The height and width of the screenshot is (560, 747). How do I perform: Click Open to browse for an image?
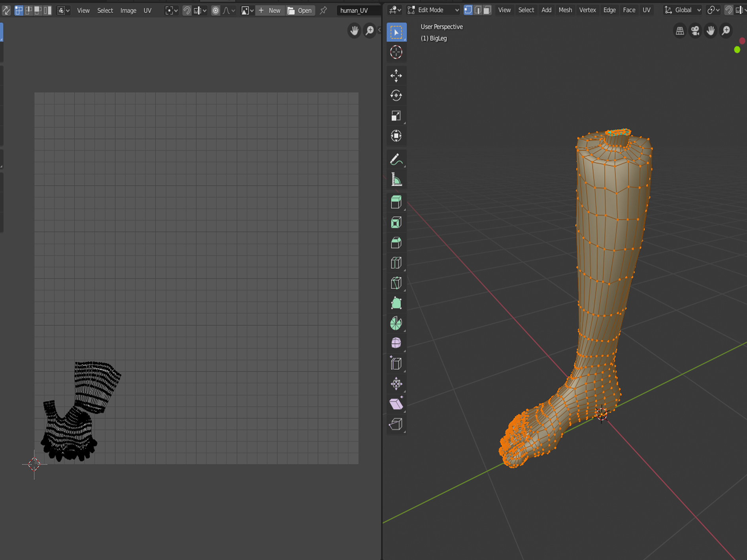[x=300, y=10]
